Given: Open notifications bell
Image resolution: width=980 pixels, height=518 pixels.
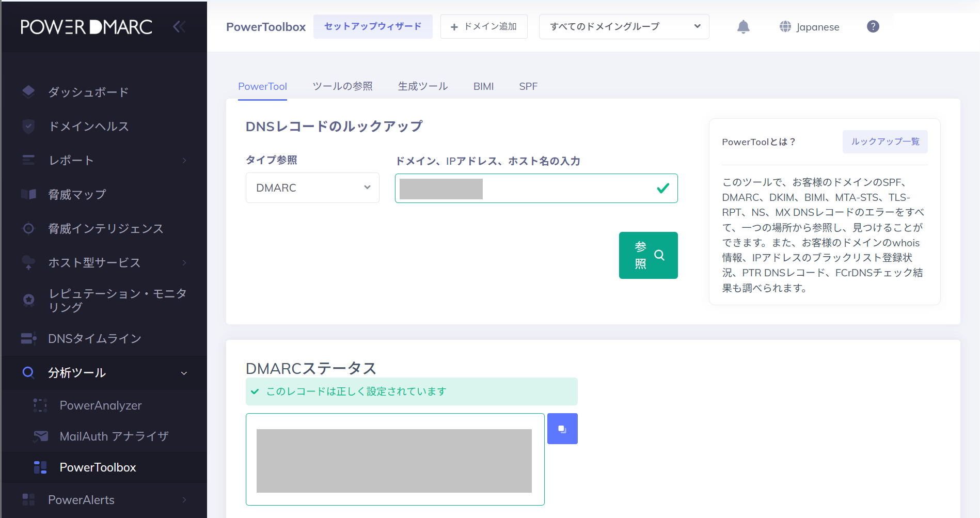Looking at the screenshot, I should [x=743, y=27].
